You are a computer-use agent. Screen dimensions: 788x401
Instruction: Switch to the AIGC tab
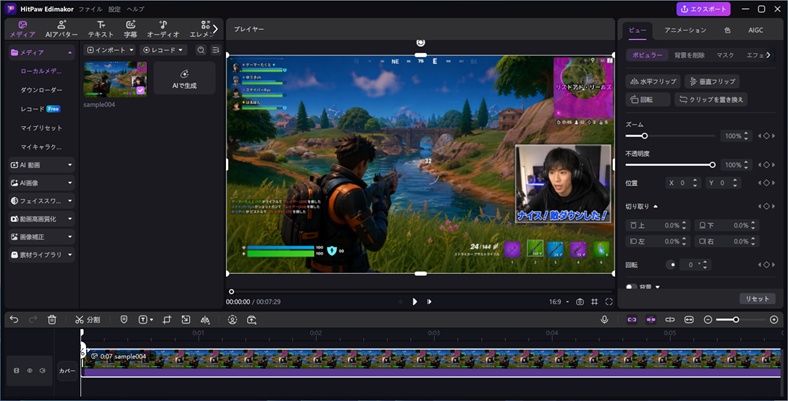755,30
